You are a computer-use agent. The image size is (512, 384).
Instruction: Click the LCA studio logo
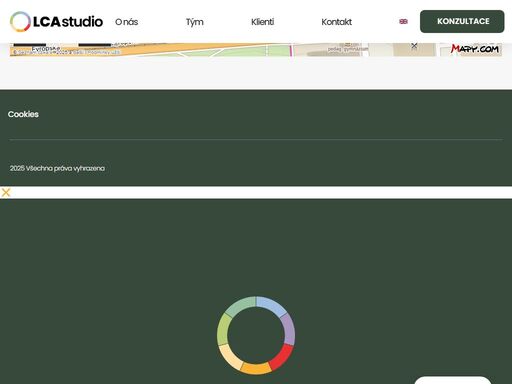point(56,22)
